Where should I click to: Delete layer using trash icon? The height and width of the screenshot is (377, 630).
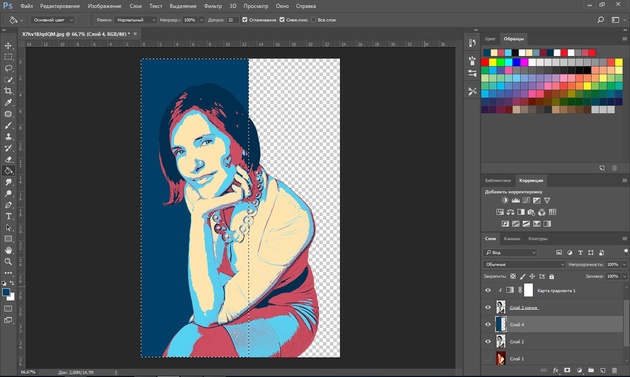tap(614, 370)
